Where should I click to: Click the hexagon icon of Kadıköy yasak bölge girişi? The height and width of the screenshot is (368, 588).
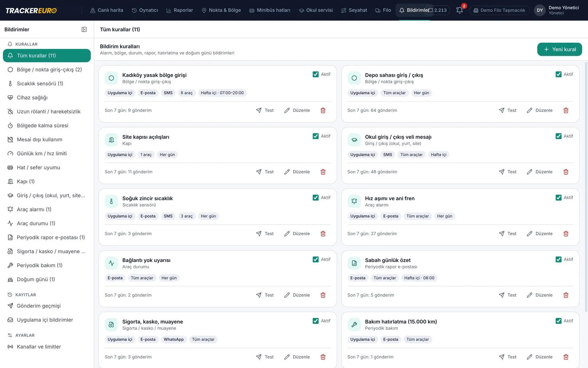coord(111,78)
